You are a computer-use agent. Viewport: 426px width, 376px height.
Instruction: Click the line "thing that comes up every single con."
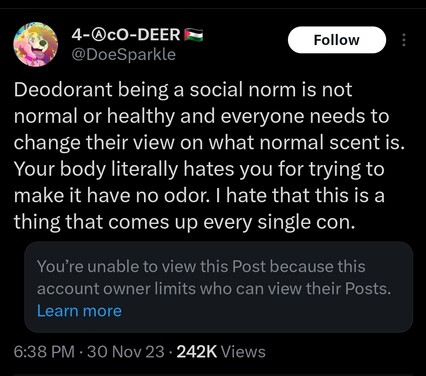point(184,222)
